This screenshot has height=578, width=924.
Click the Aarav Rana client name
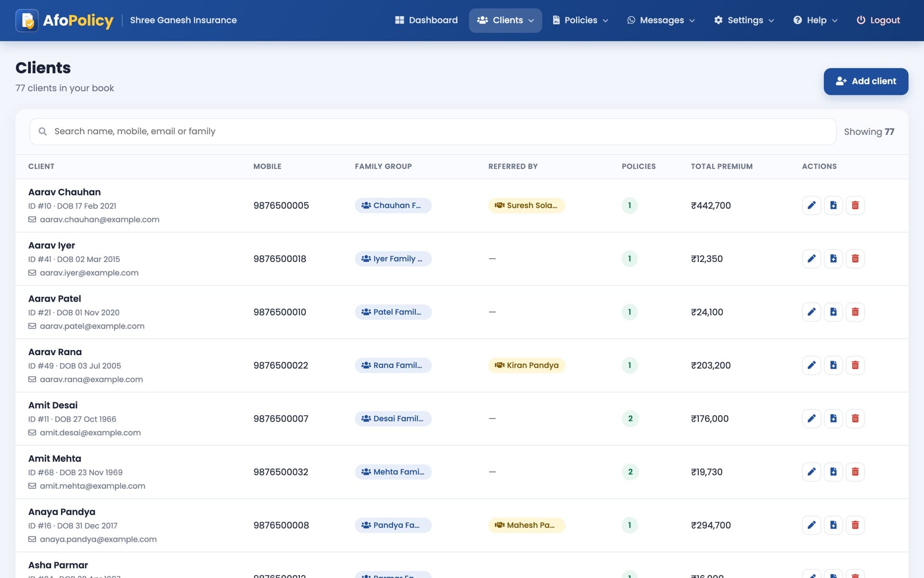(55, 352)
